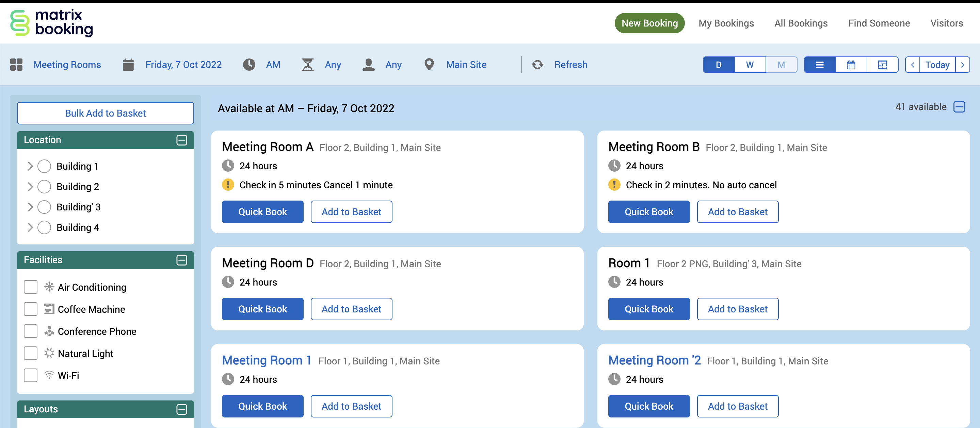Expand the Building 1 tree node
This screenshot has width=980, height=428.
30,166
